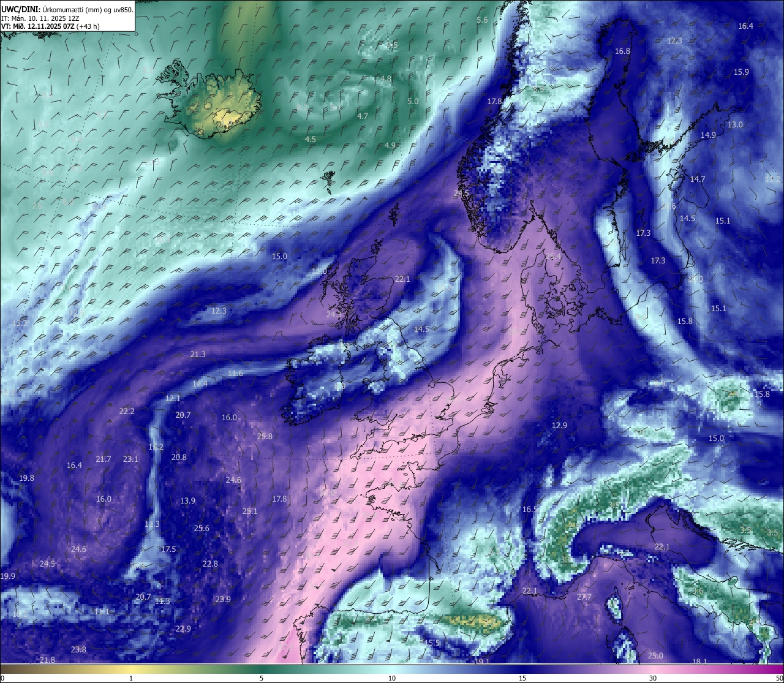Click the 13.0 value label
The width and height of the screenshot is (784, 683).
click(735, 125)
